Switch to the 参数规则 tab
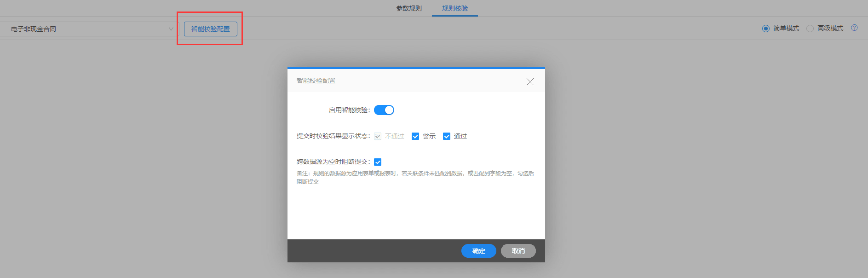Viewport: 868px width, 278px height. tap(409, 8)
